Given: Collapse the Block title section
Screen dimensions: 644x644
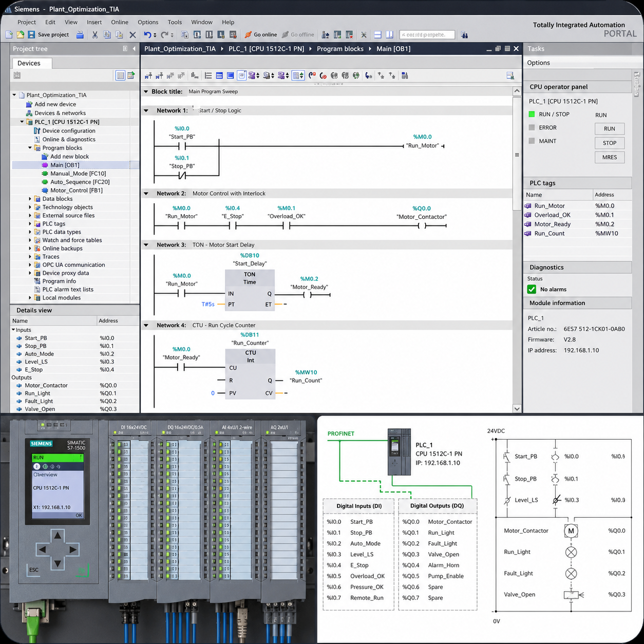Looking at the screenshot, I should [146, 91].
